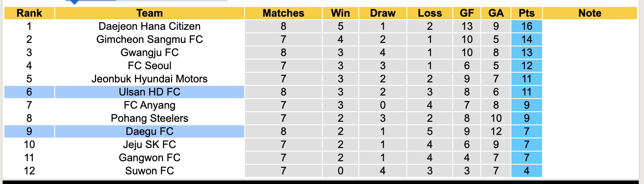Click Daejeon Hana Citizen's 16 points cell

pyautogui.click(x=527, y=26)
